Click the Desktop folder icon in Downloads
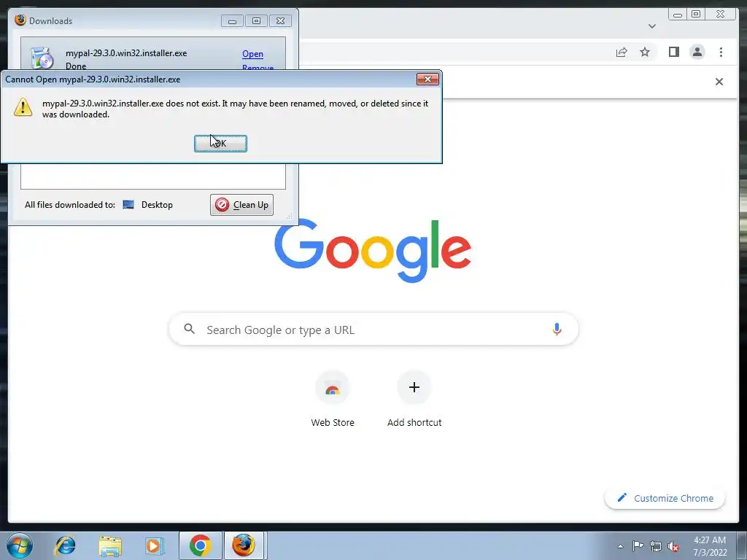This screenshot has height=560, width=747. 128,205
